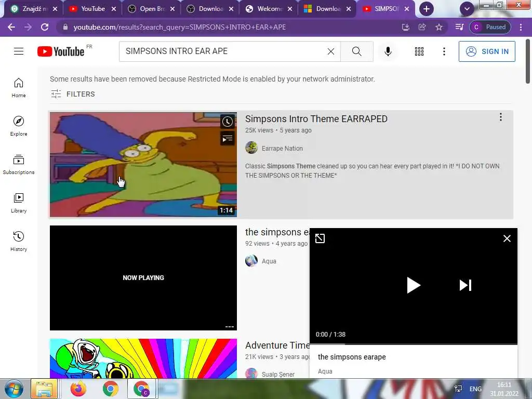Close the Welcome tab
This screenshot has width=532, height=399.
pos(290,9)
